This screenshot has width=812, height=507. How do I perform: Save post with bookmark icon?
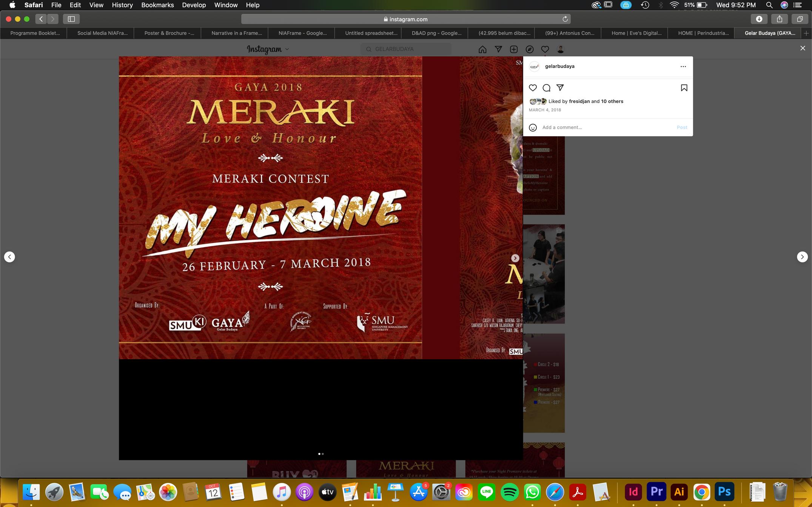click(684, 88)
